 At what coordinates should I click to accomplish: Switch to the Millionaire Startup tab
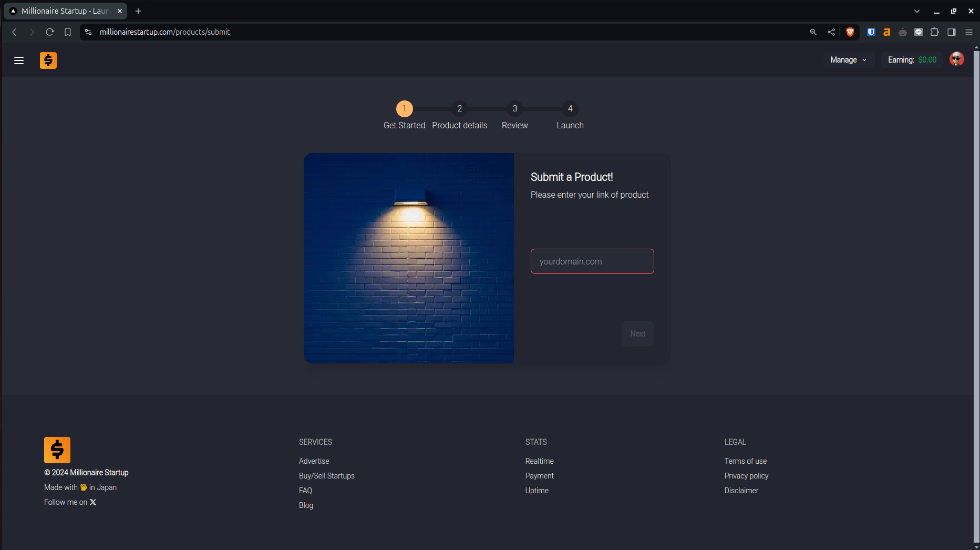click(x=65, y=11)
